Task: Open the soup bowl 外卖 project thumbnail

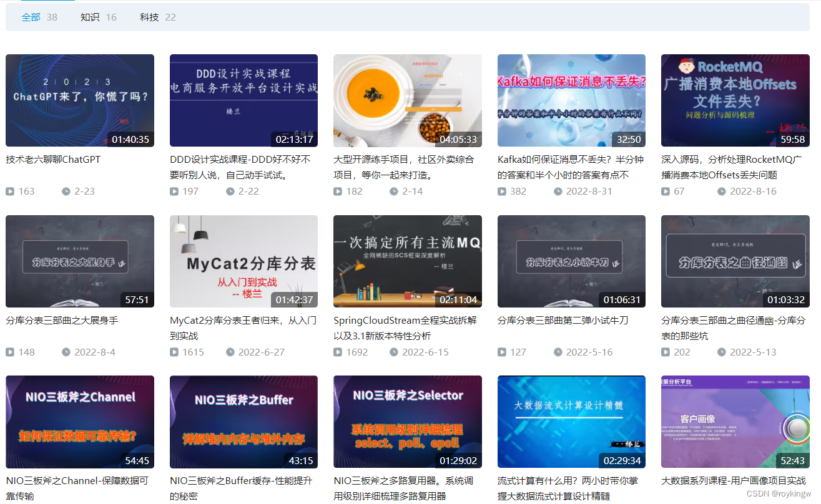Action: coord(408,100)
